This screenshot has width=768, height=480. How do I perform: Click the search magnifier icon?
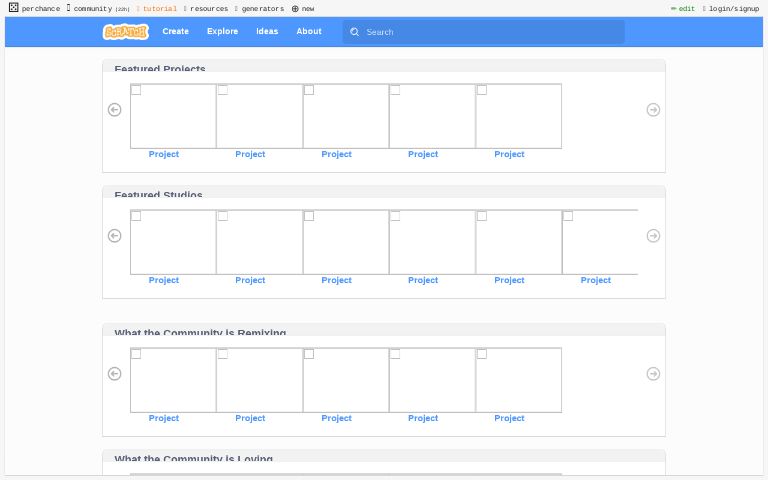tap(355, 32)
